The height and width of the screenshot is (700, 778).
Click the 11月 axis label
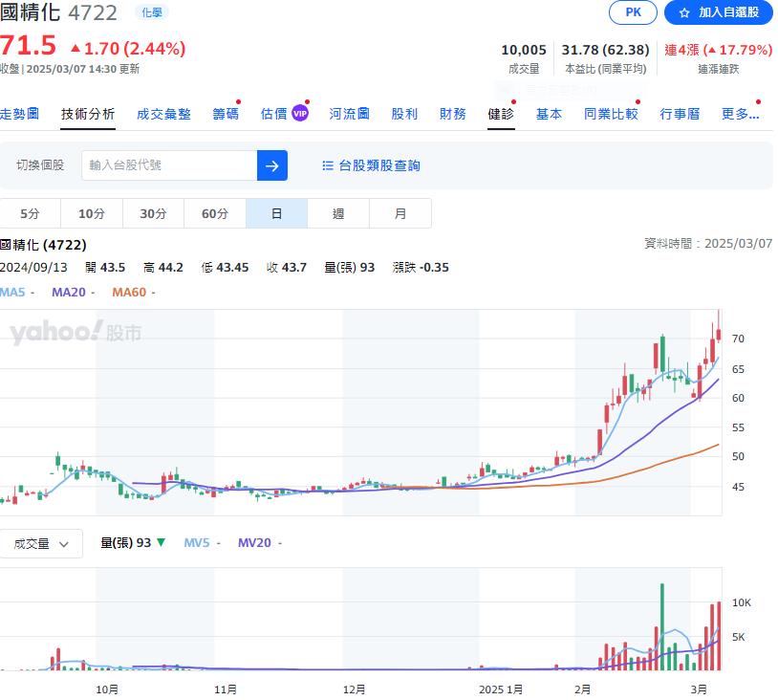pos(226,689)
